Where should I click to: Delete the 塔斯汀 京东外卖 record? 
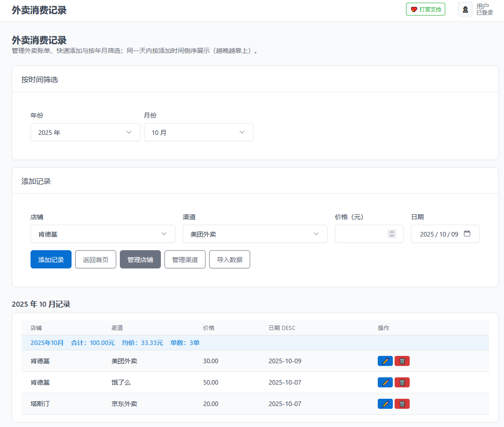point(402,404)
